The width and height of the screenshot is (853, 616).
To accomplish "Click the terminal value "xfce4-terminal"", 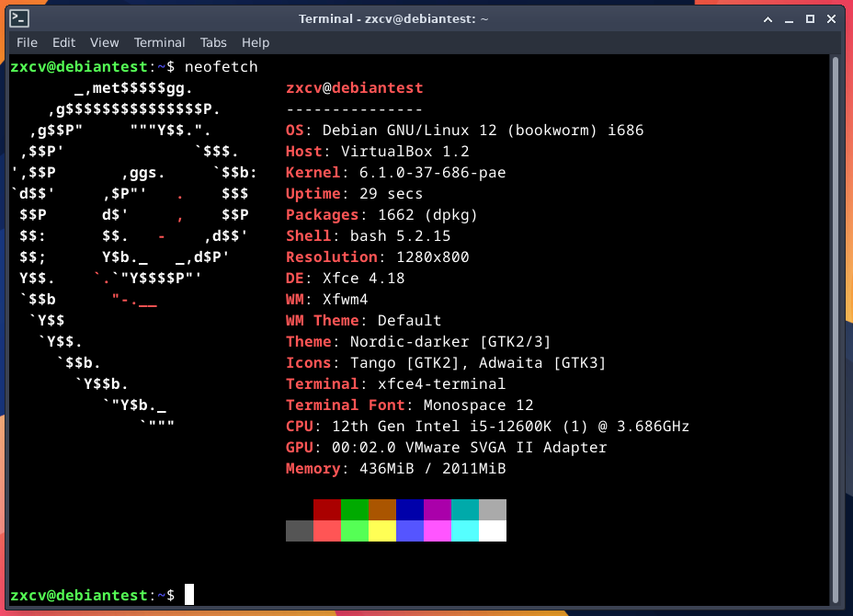I will pos(442,383).
